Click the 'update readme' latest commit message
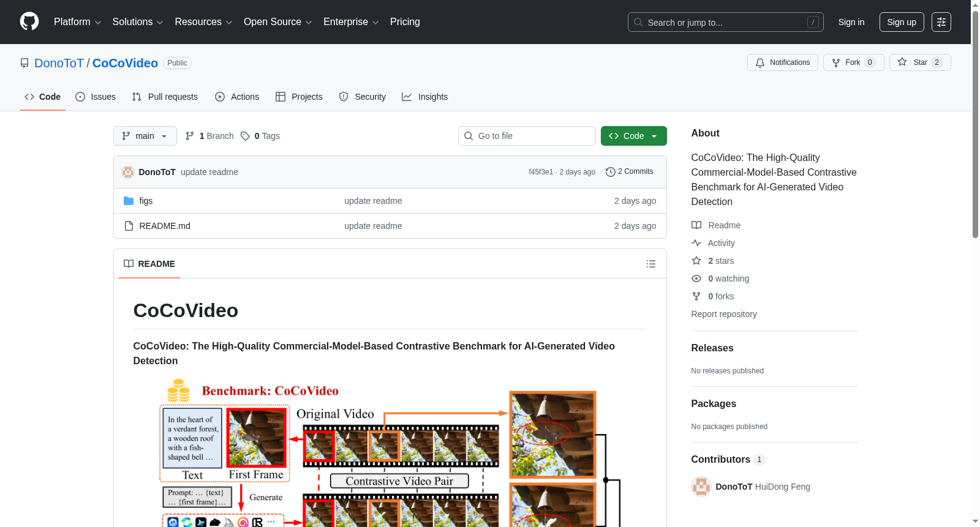 tap(209, 172)
